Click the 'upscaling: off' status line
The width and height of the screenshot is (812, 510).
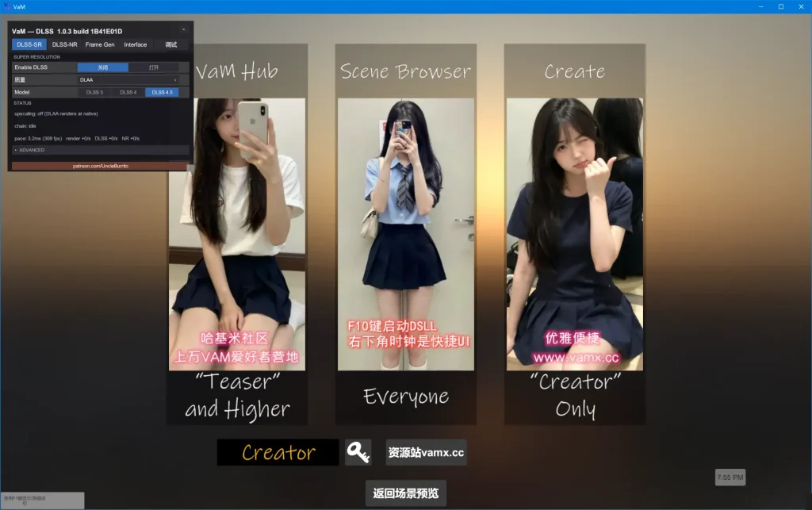coord(56,113)
